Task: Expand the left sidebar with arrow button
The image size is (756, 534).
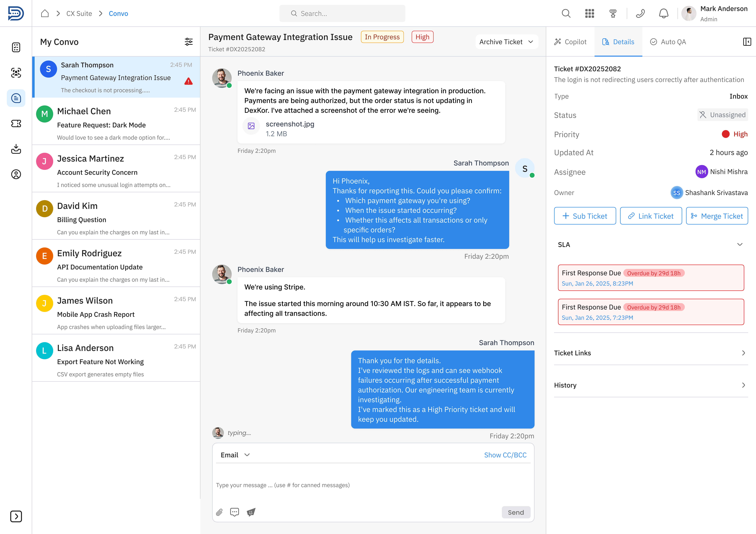Action: pos(16,516)
